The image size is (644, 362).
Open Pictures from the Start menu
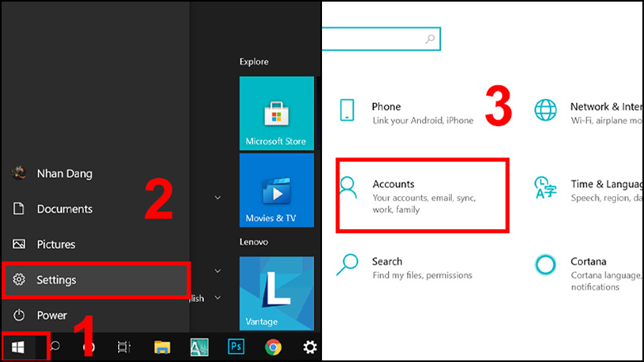tap(95, 244)
